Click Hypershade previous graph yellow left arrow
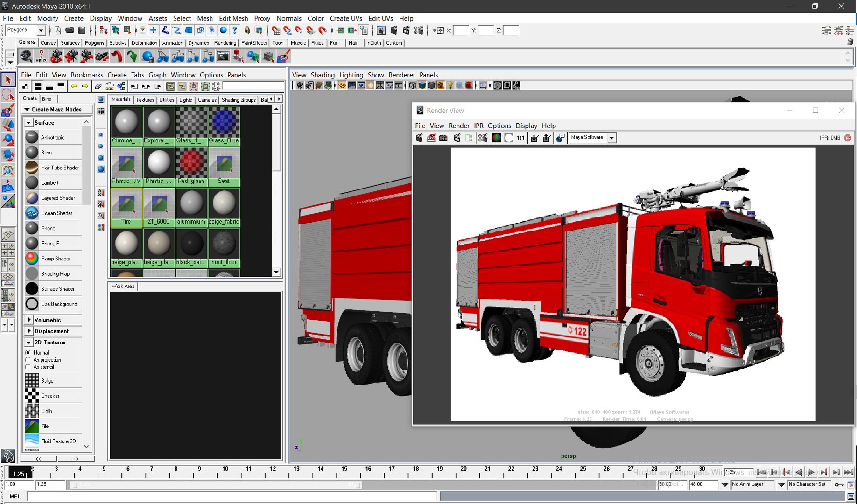The width and height of the screenshot is (857, 504). [x=74, y=86]
